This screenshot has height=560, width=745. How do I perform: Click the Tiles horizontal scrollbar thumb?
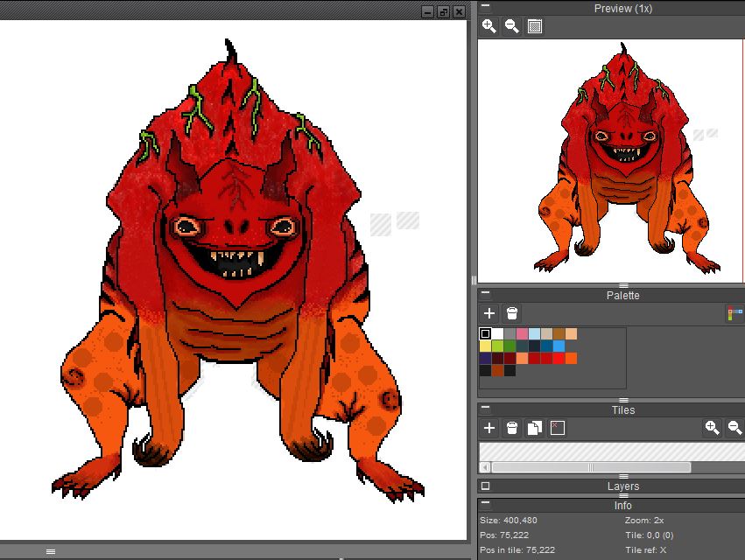(x=591, y=467)
